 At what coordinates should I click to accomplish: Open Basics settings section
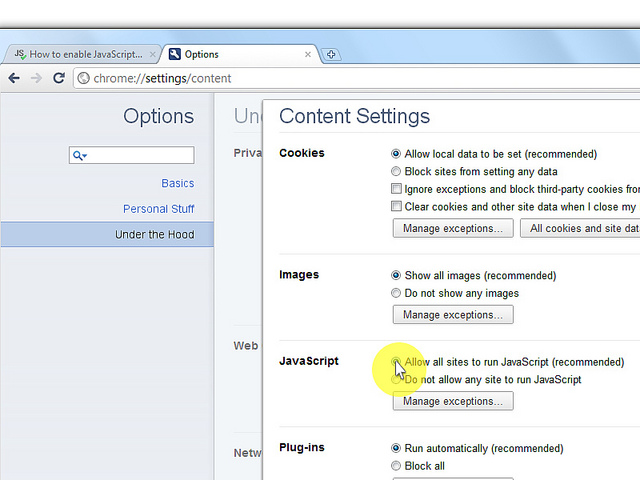177,183
